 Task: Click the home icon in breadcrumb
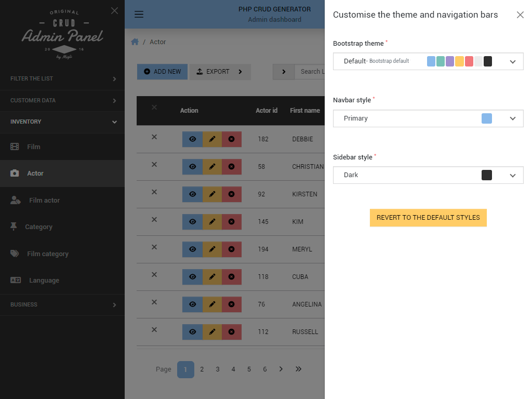[135, 42]
